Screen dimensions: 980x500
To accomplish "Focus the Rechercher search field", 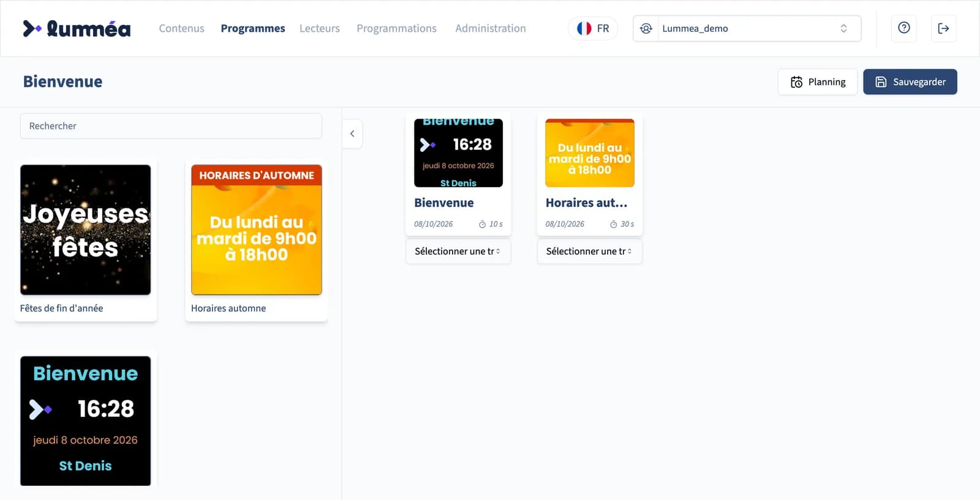I will [x=171, y=125].
